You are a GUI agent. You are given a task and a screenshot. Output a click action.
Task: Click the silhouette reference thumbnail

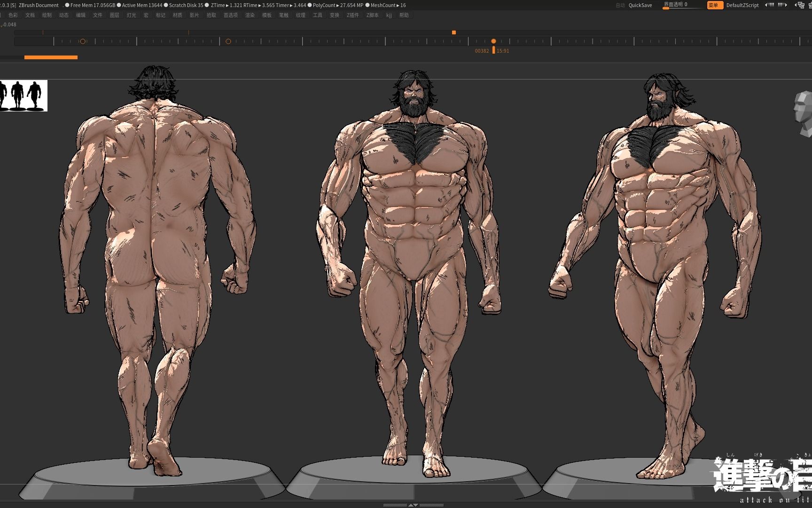click(x=23, y=95)
